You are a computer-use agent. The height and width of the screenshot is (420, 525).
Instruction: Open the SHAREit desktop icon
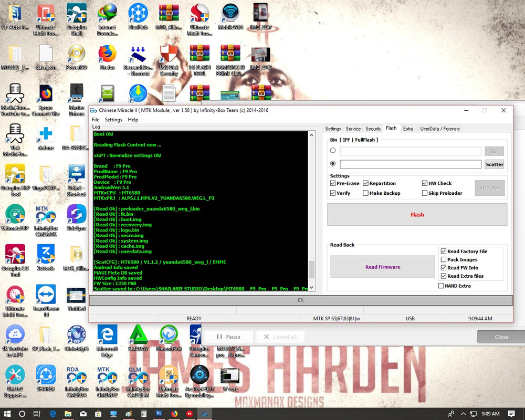pyautogui.click(x=46, y=379)
